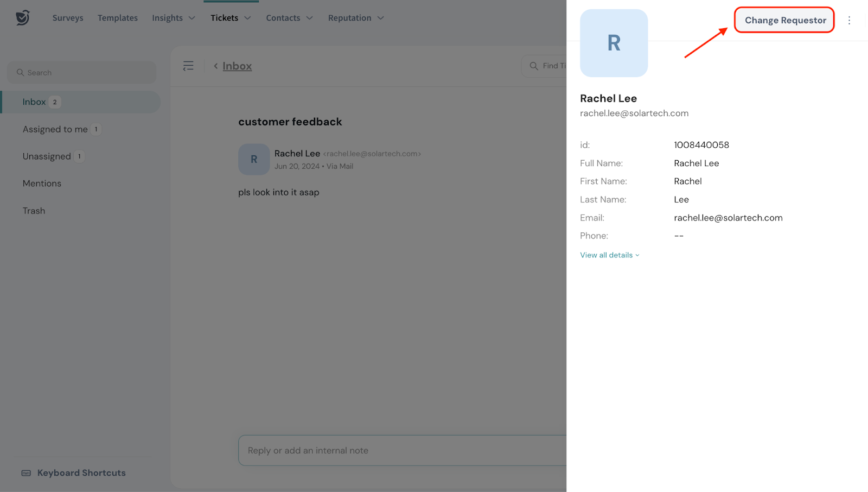868x492 pixels.
Task: Follow the Inbox breadcrumb link
Action: click(237, 66)
